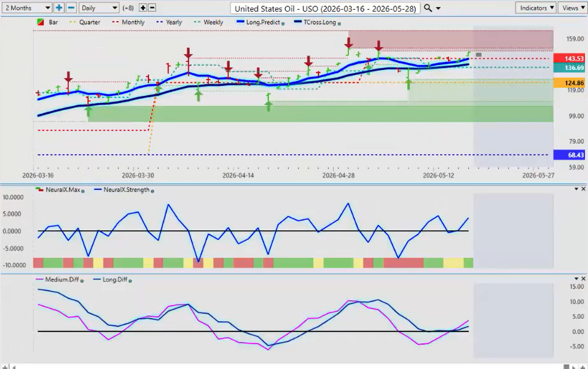The height and width of the screenshot is (369, 588).
Task: Click the 159.00 price axis label
Action: pyautogui.click(x=575, y=39)
